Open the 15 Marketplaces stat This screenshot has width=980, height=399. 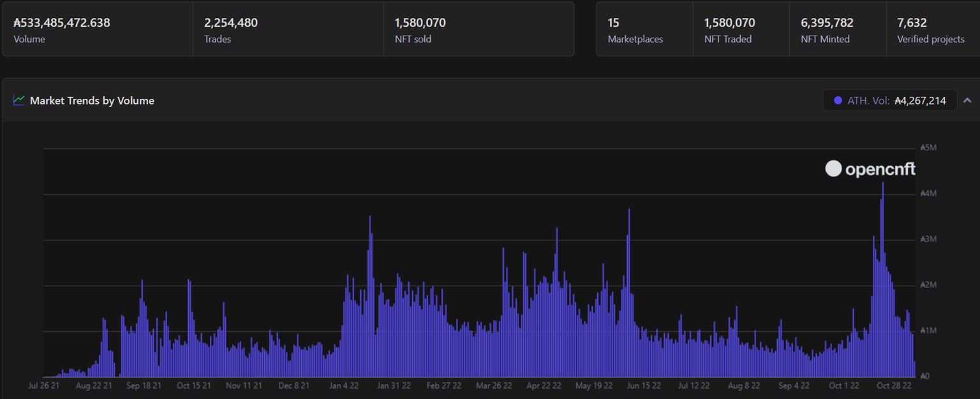coord(644,29)
